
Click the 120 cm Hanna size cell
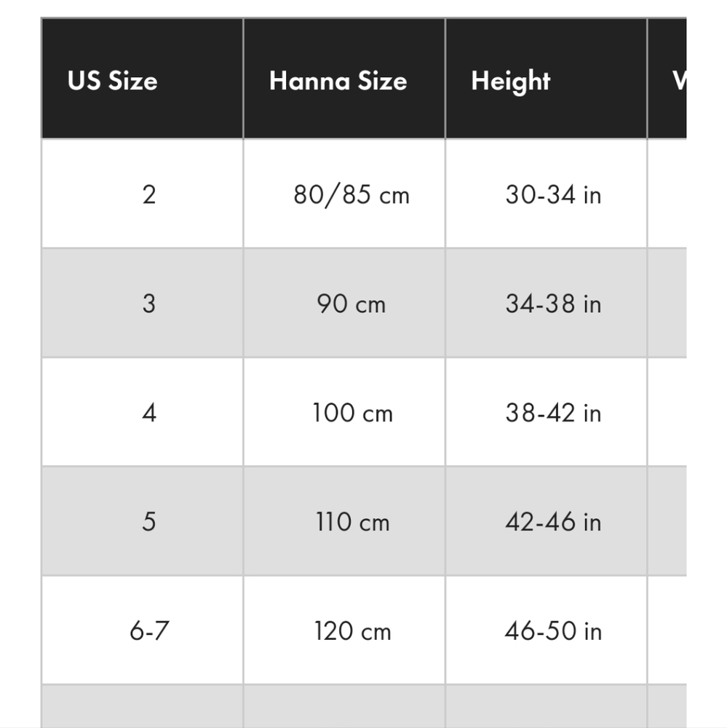344,630
